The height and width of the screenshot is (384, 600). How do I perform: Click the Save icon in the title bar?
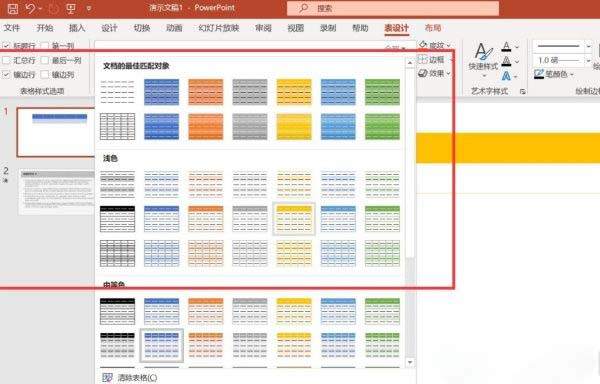tap(13, 8)
